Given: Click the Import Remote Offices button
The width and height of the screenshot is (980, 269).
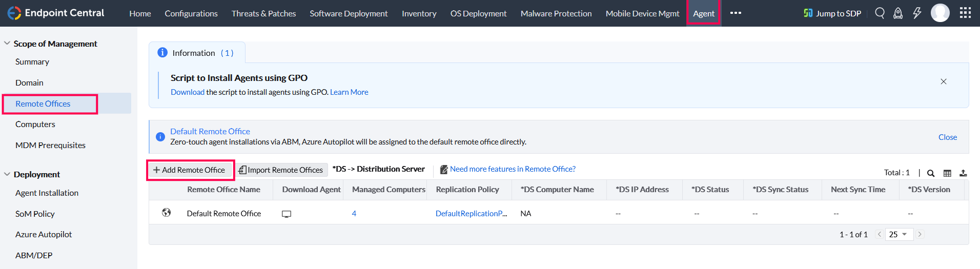Looking at the screenshot, I should click(281, 170).
